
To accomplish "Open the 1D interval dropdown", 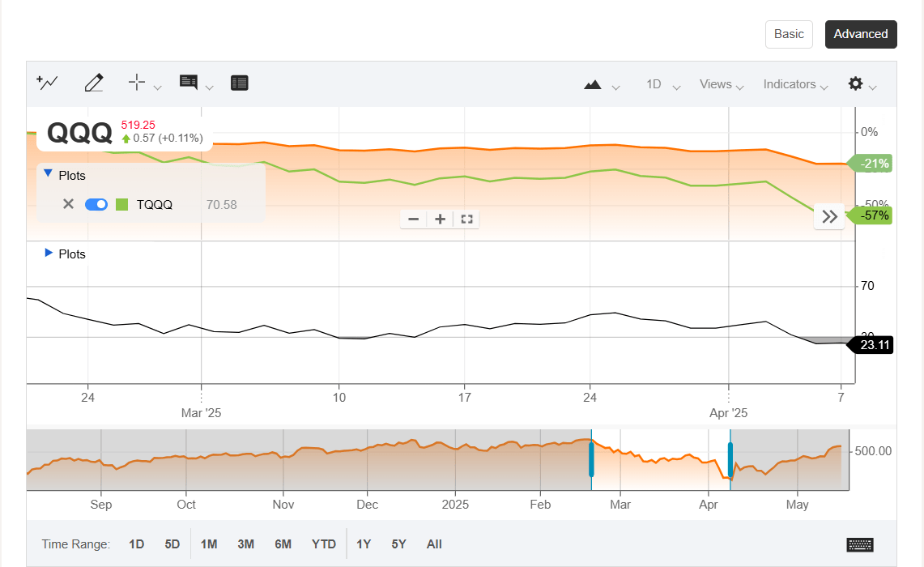I will [663, 84].
